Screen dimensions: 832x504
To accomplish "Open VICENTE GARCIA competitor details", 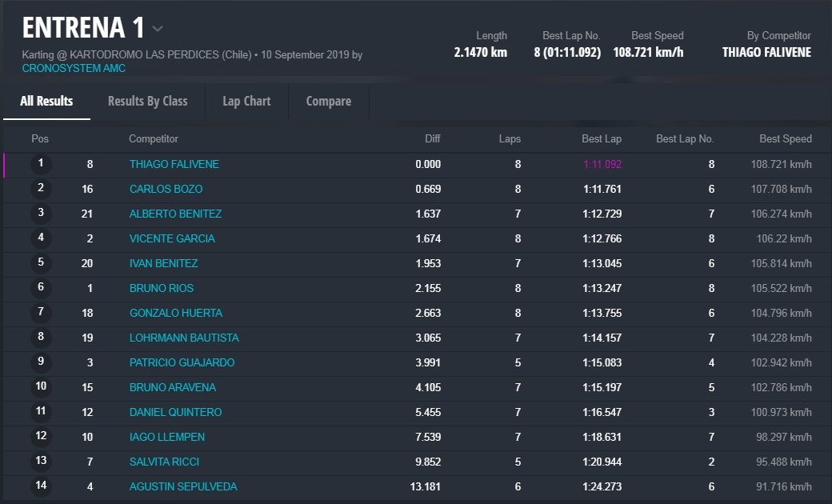I will tap(172, 238).
